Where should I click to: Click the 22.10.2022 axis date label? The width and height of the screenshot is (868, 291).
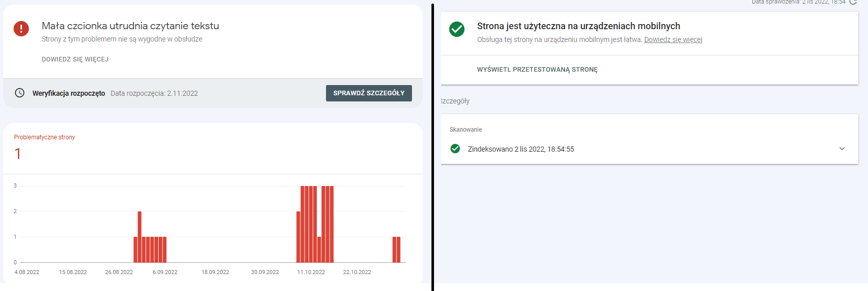[357, 272]
